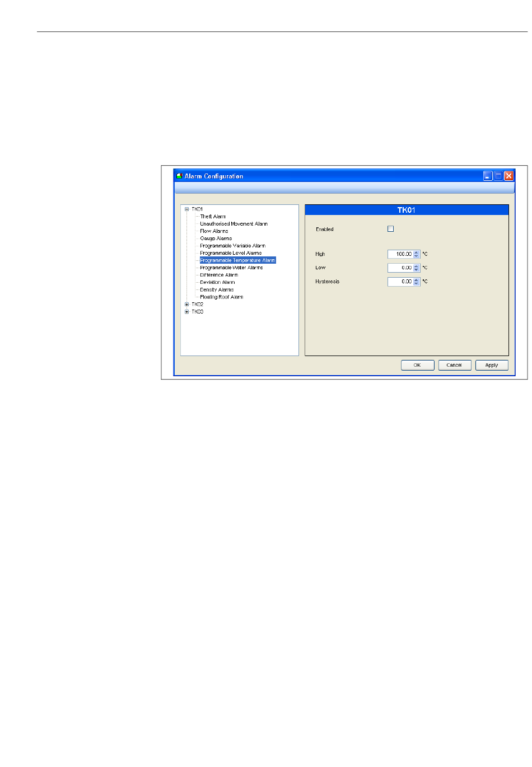The image size is (532, 767).
Task: Collapse the TK01 tree node
Action: click(x=187, y=209)
